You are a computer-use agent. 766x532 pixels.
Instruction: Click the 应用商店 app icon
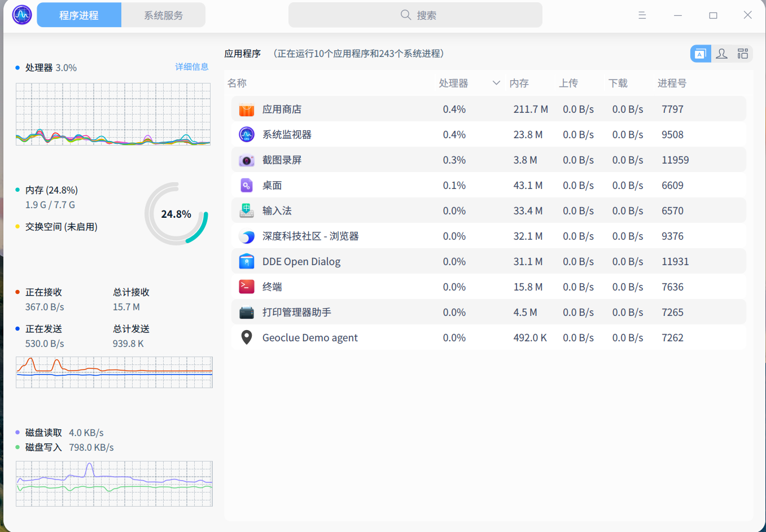[247, 109]
